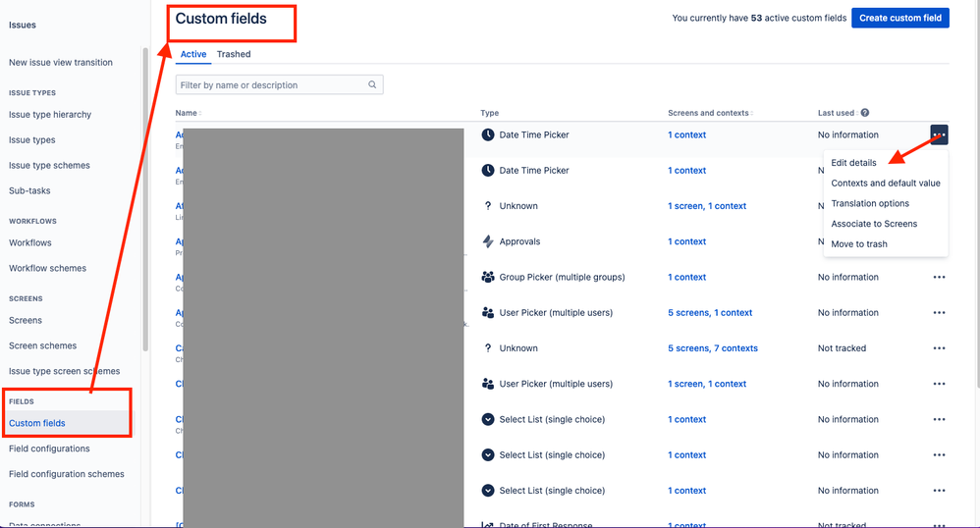Click the Approvals type text
This screenshot has width=980, height=528.
click(519, 241)
